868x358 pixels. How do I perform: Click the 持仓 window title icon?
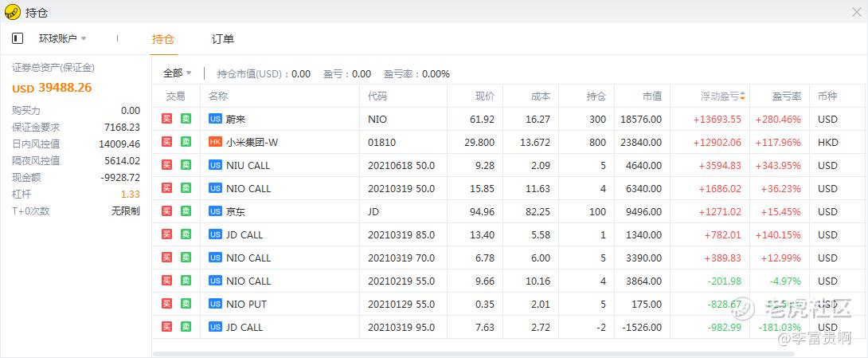click(x=12, y=12)
